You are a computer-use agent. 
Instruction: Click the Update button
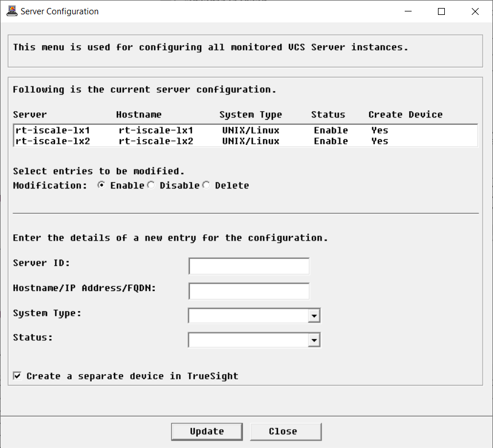pyautogui.click(x=206, y=431)
